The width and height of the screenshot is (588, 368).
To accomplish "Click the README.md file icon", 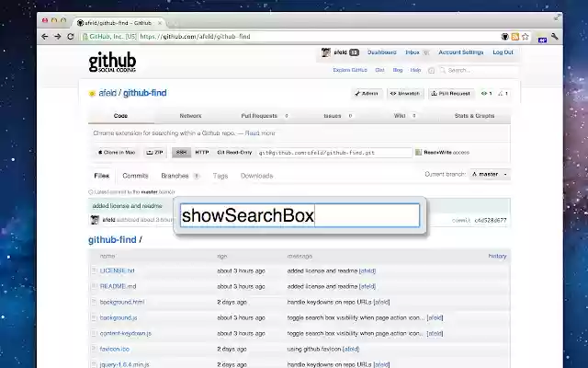I will (x=94, y=286).
